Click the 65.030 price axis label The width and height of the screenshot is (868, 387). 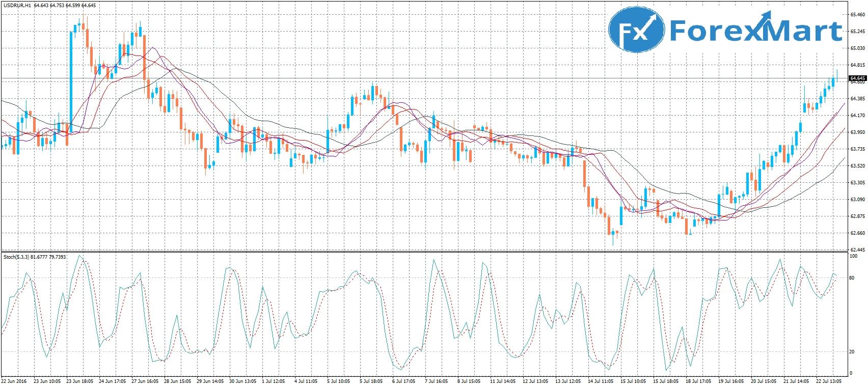click(x=857, y=48)
